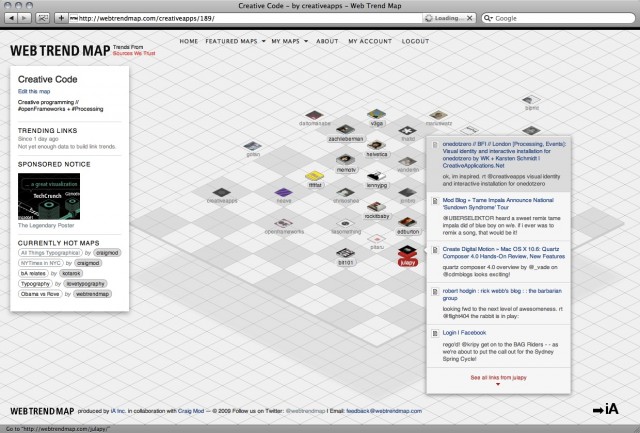The width and height of the screenshot is (640, 433).
Task: Select the zachlieberman node icon
Action: click(x=345, y=129)
